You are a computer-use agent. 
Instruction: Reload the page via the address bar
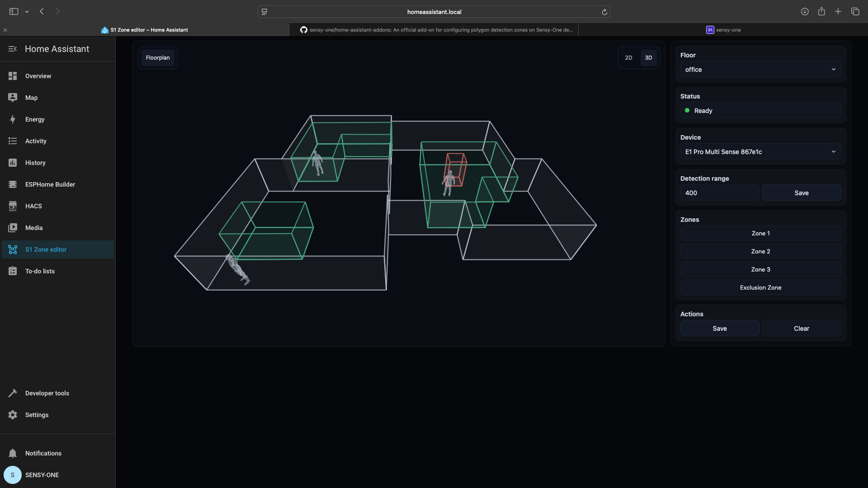tap(604, 12)
